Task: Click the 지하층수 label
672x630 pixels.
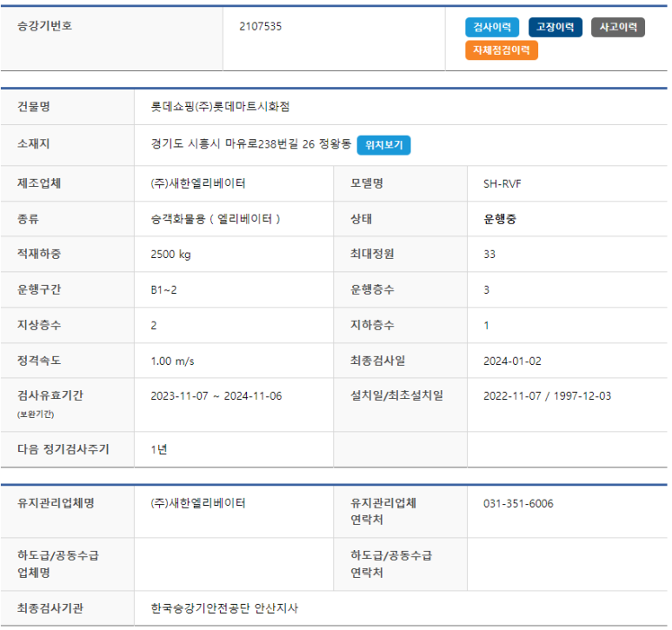Action: click(x=372, y=325)
